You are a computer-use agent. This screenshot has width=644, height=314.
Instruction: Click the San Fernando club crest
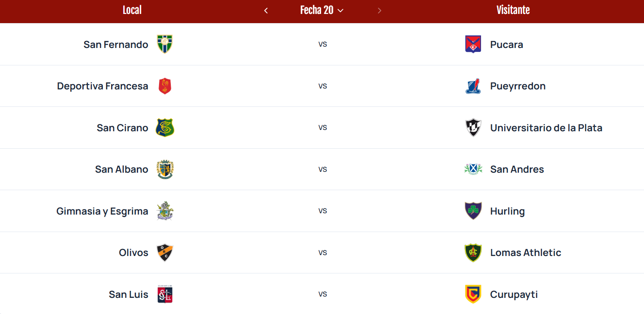click(165, 44)
